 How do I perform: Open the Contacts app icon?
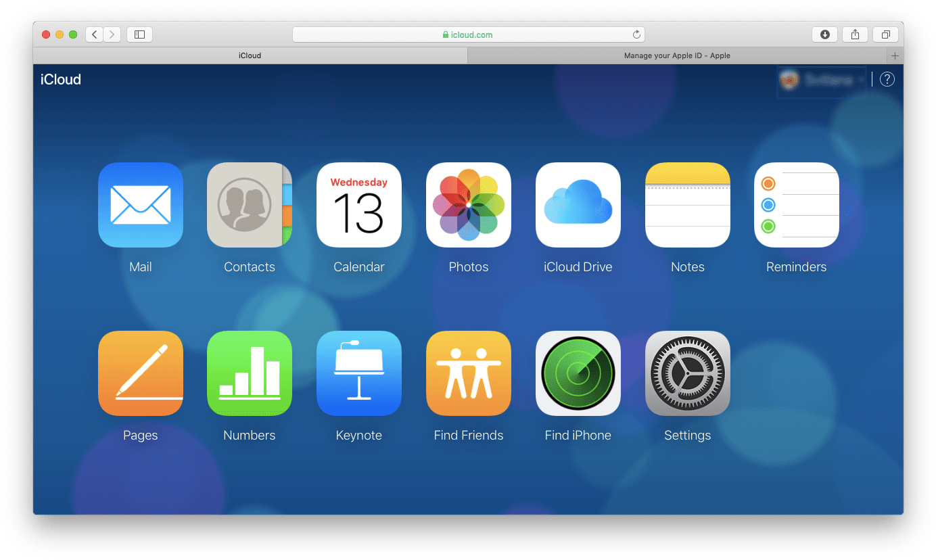[250, 205]
